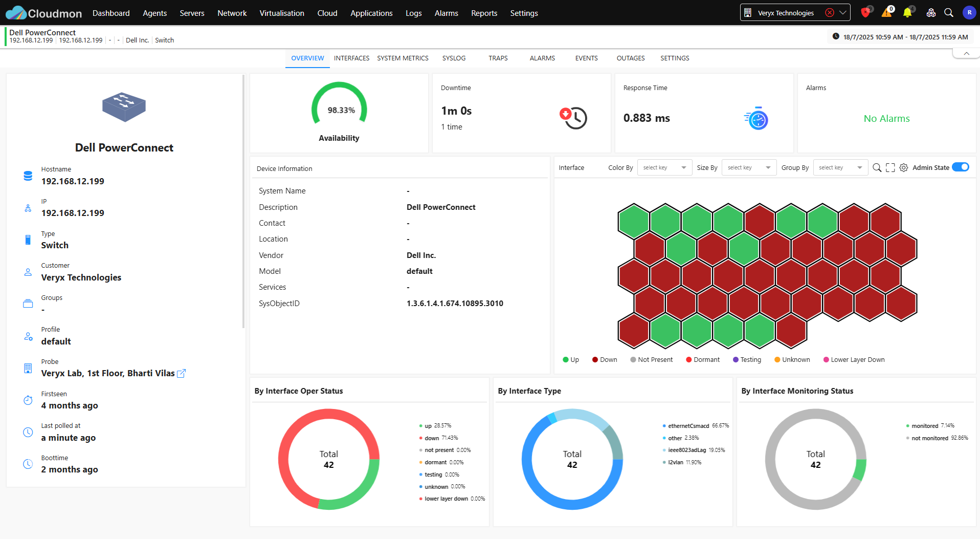Click the Interface Type donut chart

572,459
